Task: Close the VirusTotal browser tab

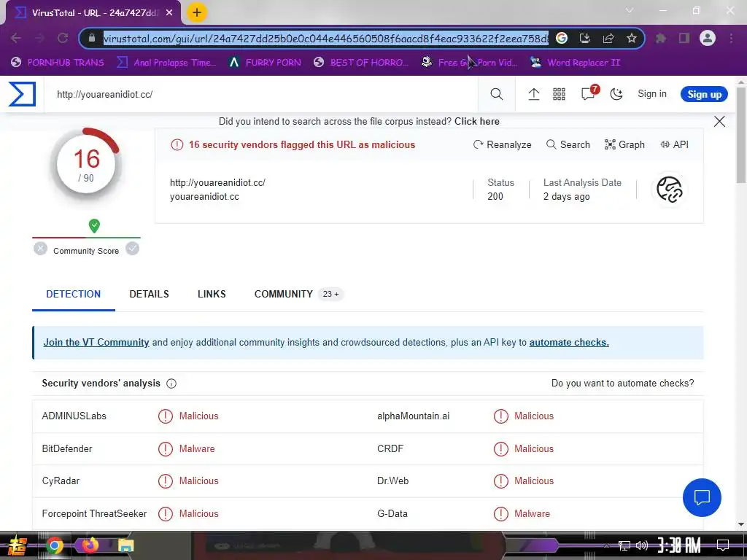Action: (169, 13)
